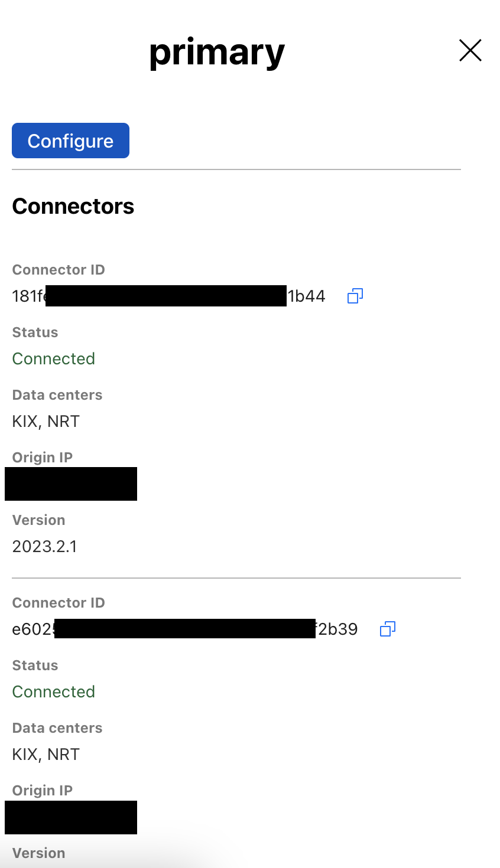Select the first connector's KIX, NRT data centers
Screen dimensions: 500x868
46,421
